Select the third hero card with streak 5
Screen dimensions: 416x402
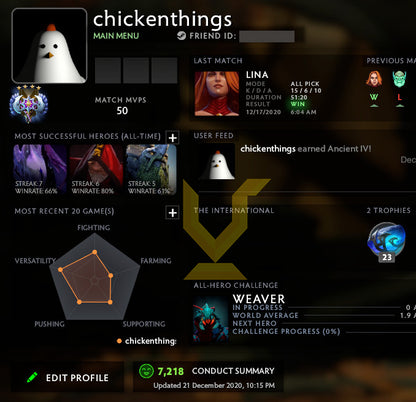151,170
